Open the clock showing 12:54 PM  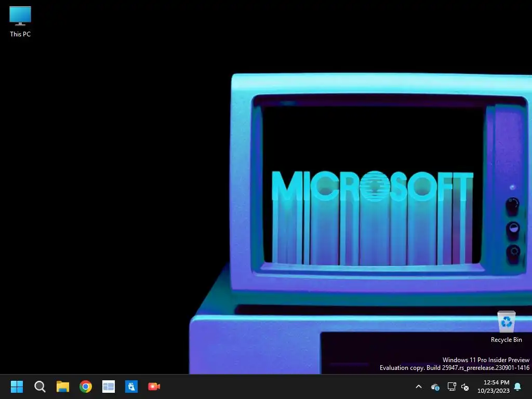tap(494, 387)
